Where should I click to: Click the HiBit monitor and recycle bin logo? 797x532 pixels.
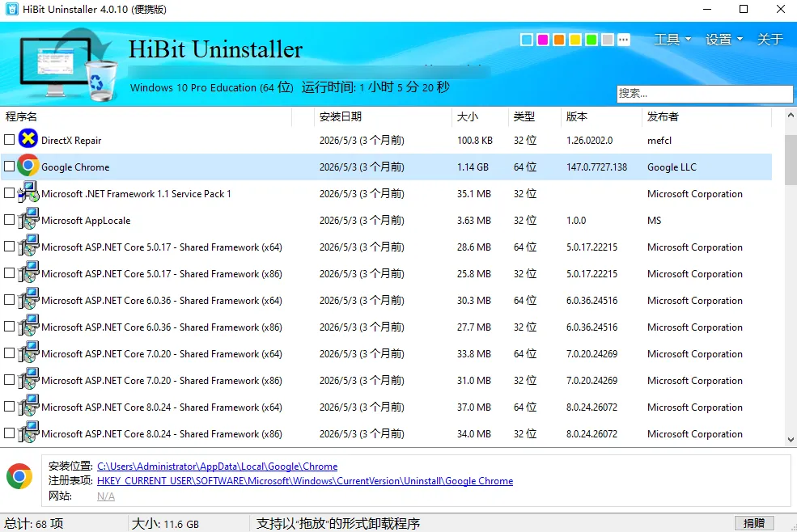click(69, 65)
